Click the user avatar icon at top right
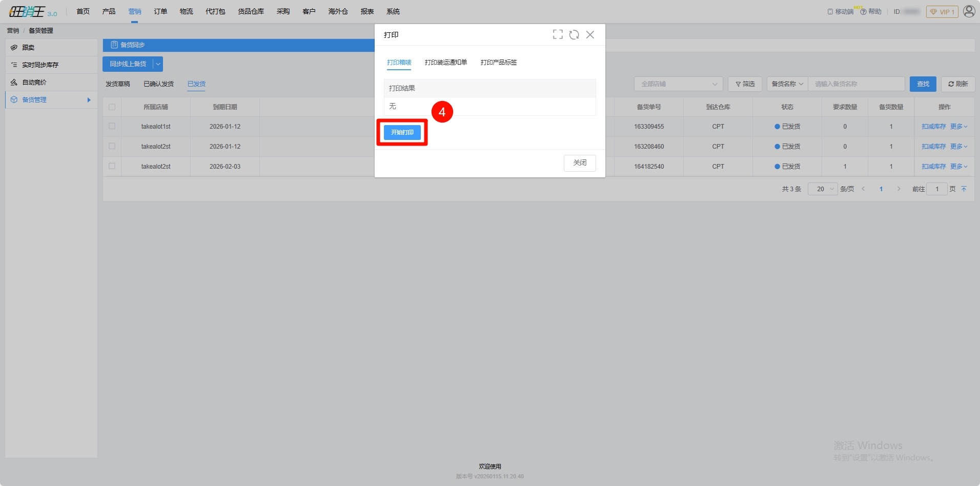 [969, 11]
